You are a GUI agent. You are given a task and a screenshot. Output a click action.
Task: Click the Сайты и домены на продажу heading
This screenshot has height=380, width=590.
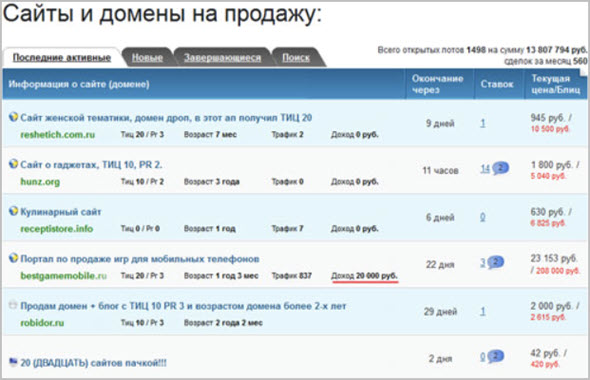tap(162, 14)
